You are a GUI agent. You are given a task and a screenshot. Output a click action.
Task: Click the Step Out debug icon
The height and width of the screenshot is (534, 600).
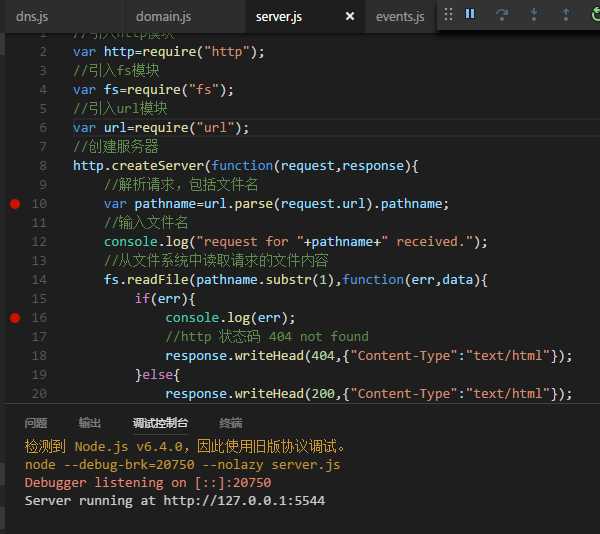(566, 15)
